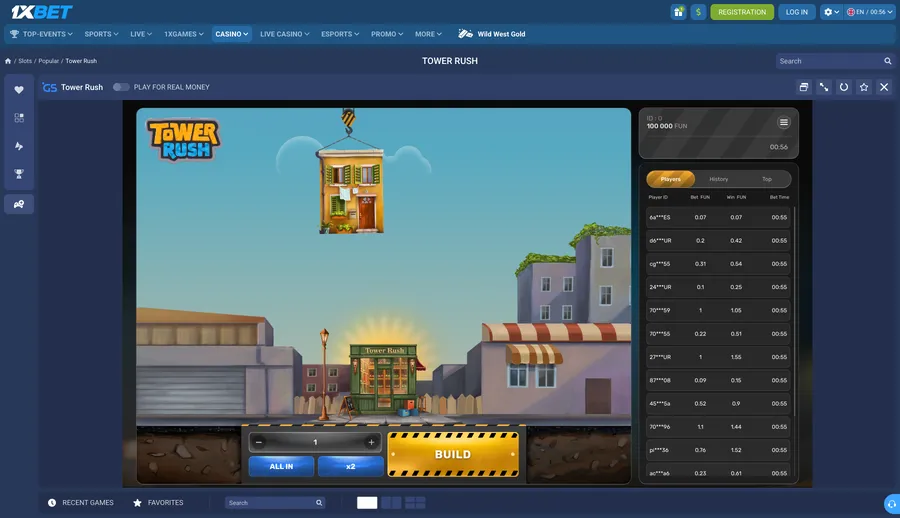Open favorites heart in left sidebar

point(19,90)
